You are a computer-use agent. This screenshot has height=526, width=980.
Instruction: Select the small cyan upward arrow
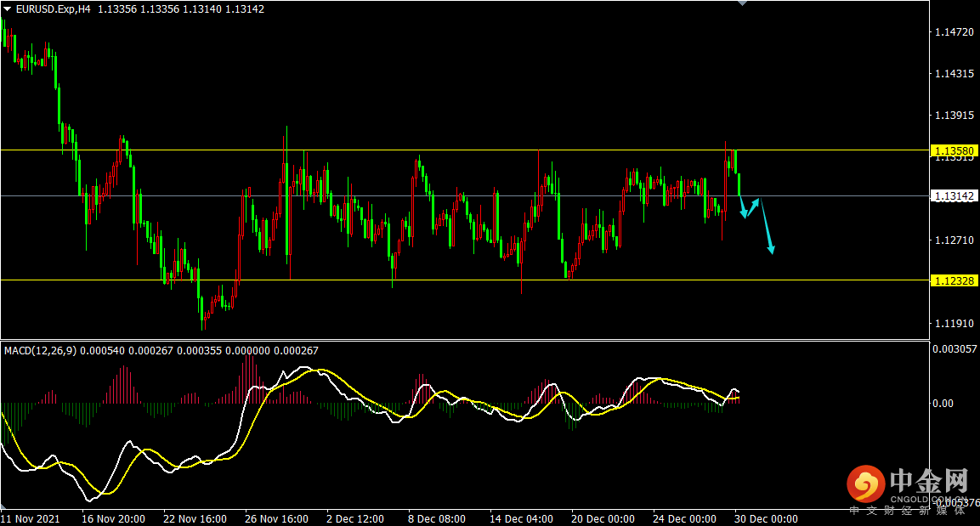[753, 207]
